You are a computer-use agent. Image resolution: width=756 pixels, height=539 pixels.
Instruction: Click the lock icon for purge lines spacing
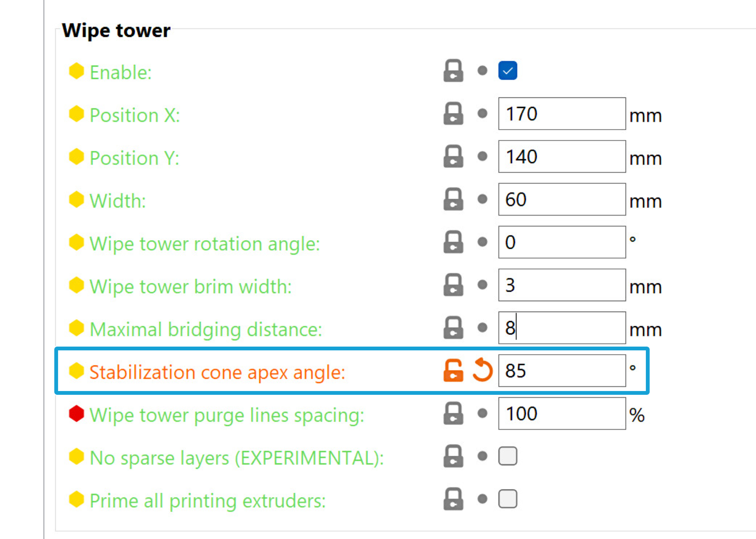pyautogui.click(x=453, y=414)
